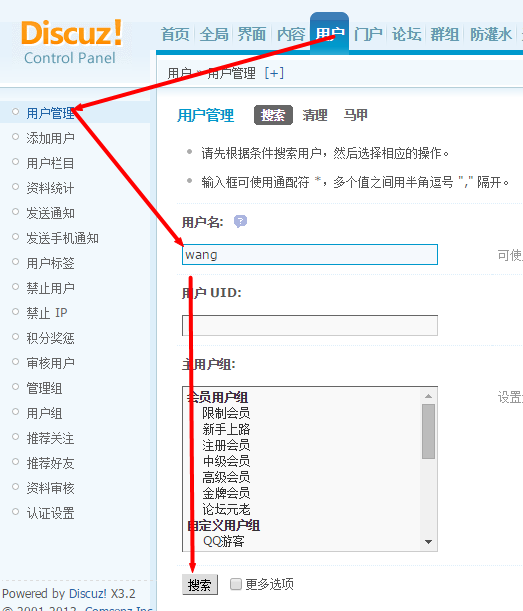Open 发送手机通知 in the sidebar
The height and width of the screenshot is (611, 523).
[62, 238]
